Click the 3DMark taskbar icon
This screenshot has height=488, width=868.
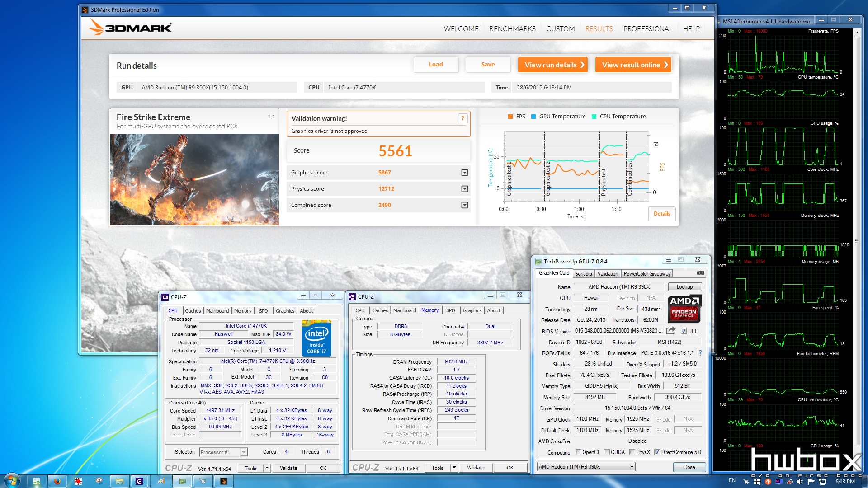(223, 481)
